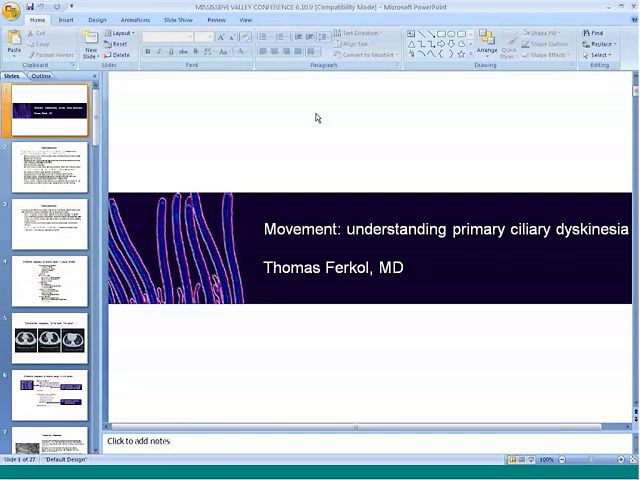
Task: Select the Slide Show ribbon tab
Action: (x=178, y=20)
